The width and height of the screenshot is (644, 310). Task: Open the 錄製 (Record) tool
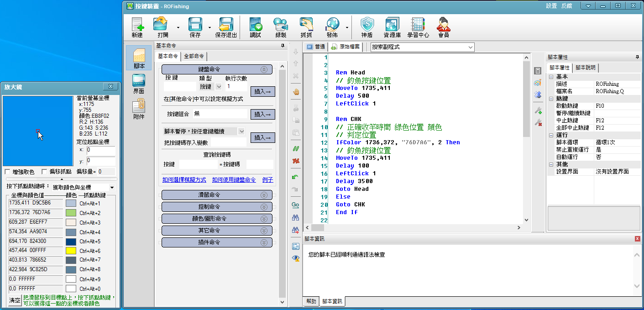click(x=281, y=27)
